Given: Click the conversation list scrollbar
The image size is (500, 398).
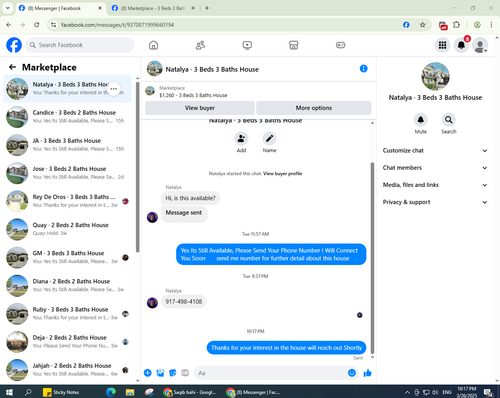Looking at the screenshot, I should (138, 166).
